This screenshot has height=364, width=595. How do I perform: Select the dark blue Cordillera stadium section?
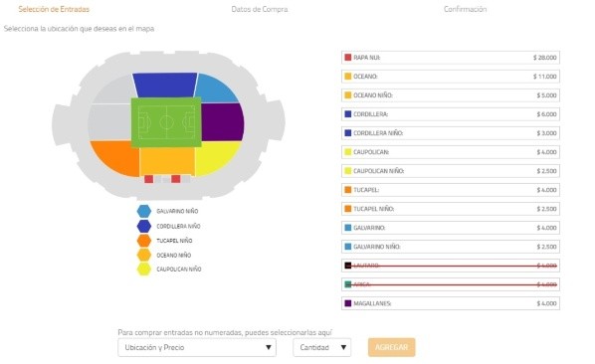coord(165,85)
